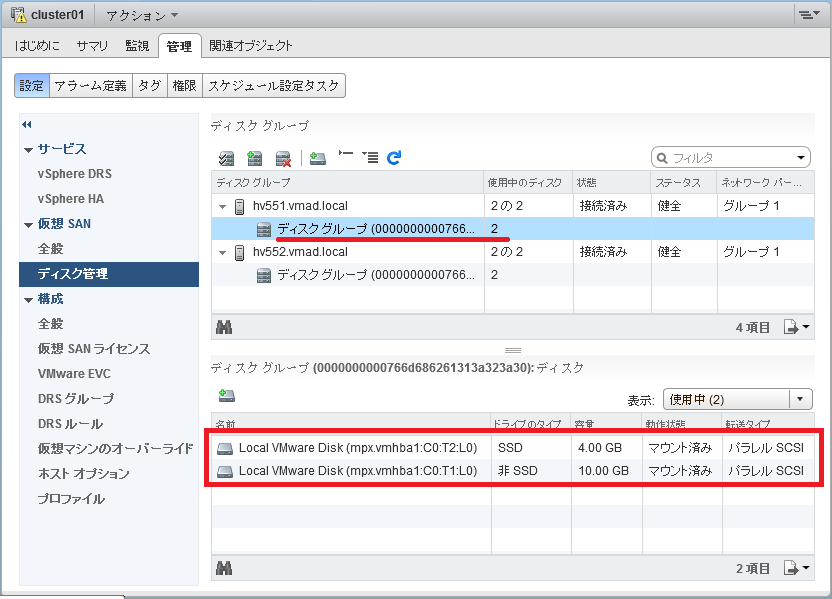Viewport: 832px width, 599px height.
Task: Sort by ステータス column header
Action: coord(683,183)
